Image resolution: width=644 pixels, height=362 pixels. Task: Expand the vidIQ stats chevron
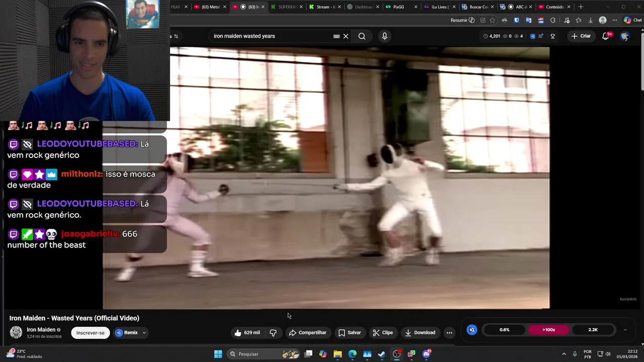coord(625,330)
